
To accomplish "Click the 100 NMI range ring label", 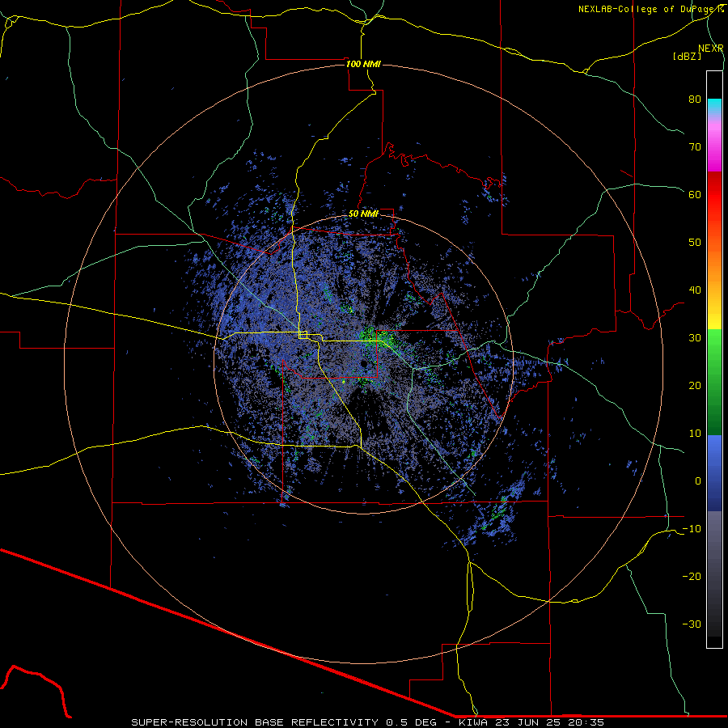I will click(363, 64).
